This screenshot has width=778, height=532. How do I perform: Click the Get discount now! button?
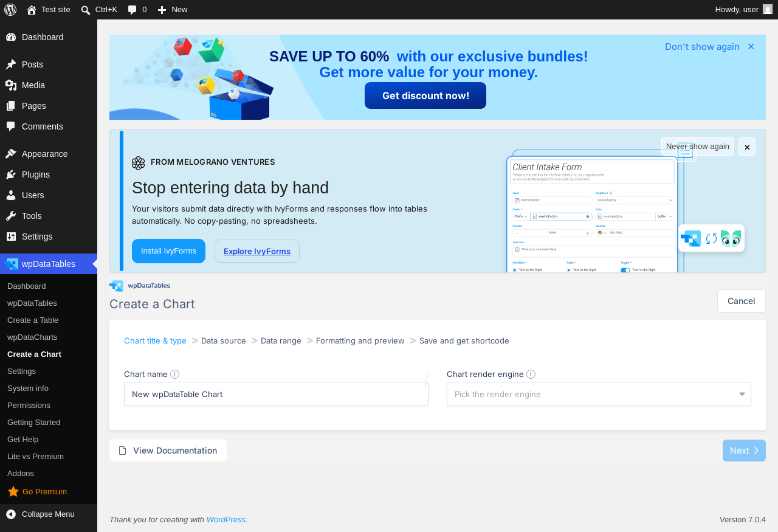[x=425, y=95]
